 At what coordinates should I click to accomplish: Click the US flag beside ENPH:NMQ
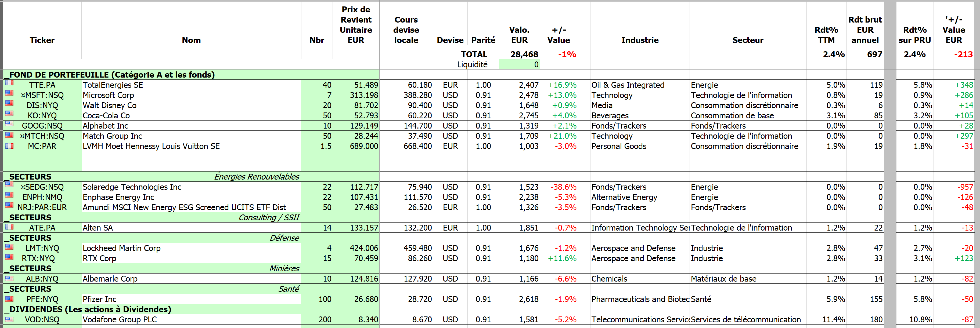(9, 195)
